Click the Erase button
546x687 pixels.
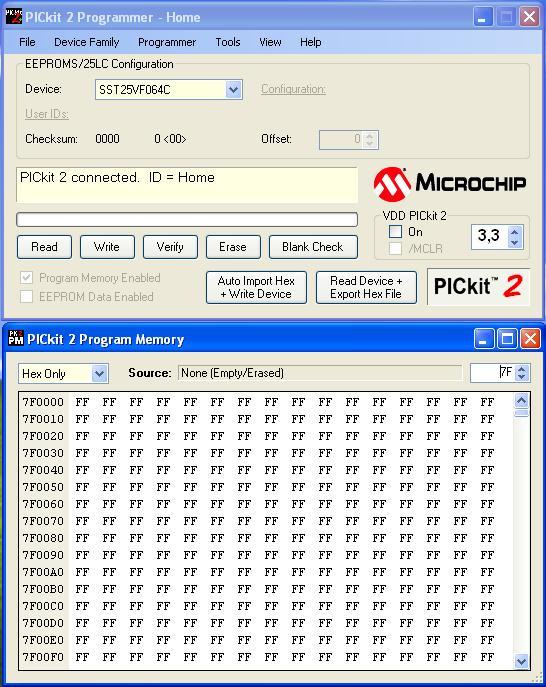click(233, 247)
